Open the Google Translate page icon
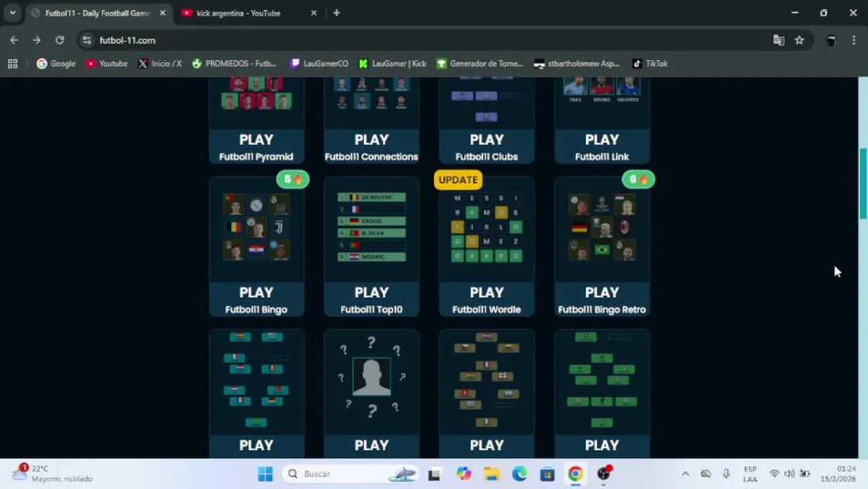The width and height of the screenshot is (868, 489). [x=779, y=41]
